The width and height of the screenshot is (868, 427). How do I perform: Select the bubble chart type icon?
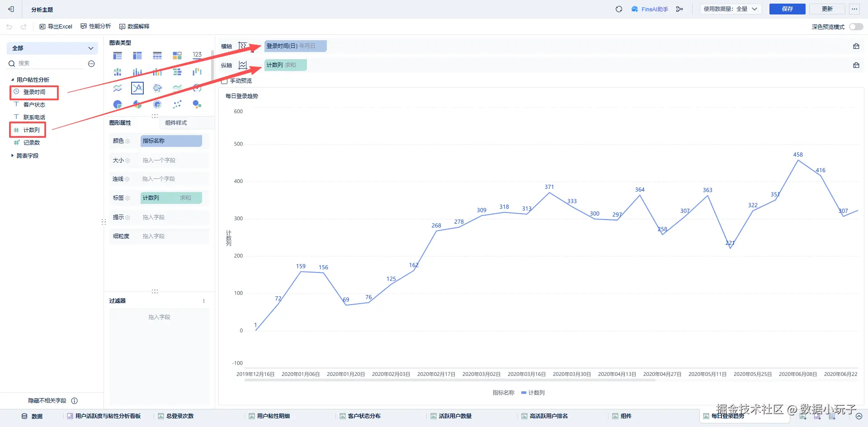click(x=197, y=105)
